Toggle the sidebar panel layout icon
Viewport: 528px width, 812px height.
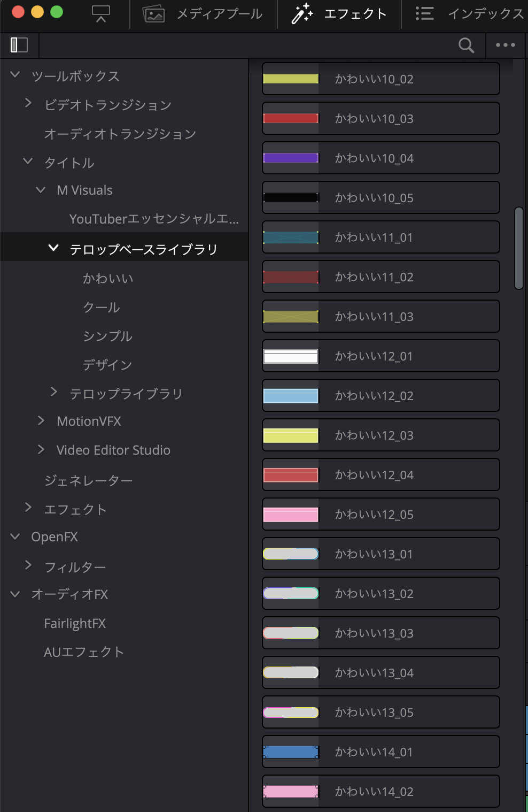coord(19,45)
